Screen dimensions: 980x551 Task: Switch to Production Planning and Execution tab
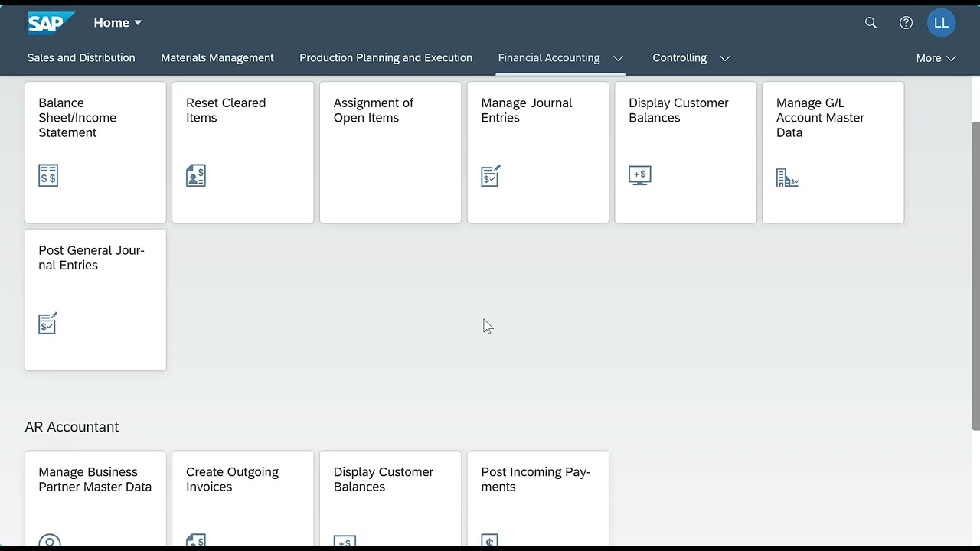coord(386,57)
